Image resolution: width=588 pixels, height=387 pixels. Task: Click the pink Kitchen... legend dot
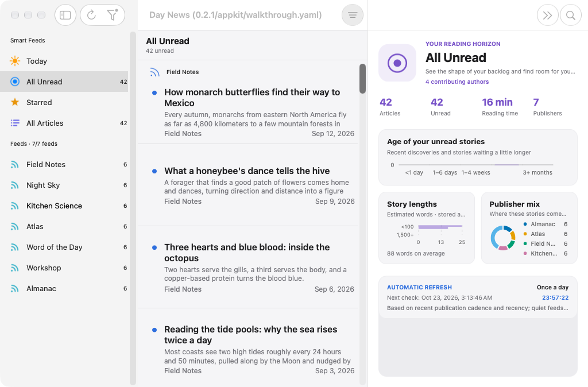click(525, 253)
